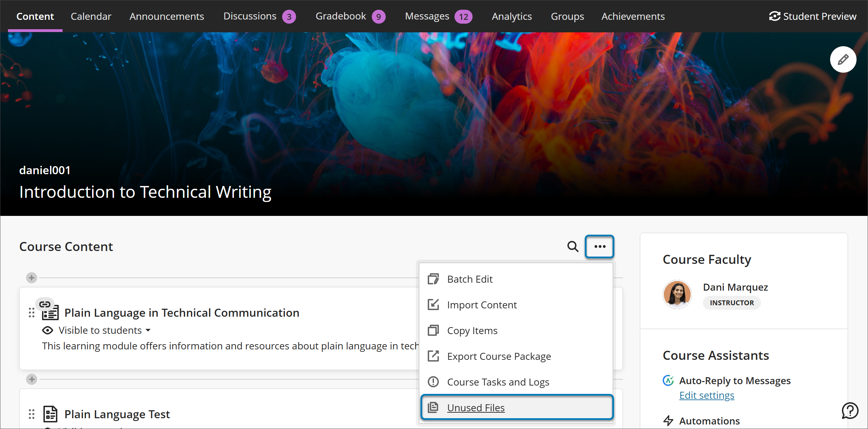The width and height of the screenshot is (868, 429).
Task: Select the Unused Files menu entry
Action: point(476,407)
